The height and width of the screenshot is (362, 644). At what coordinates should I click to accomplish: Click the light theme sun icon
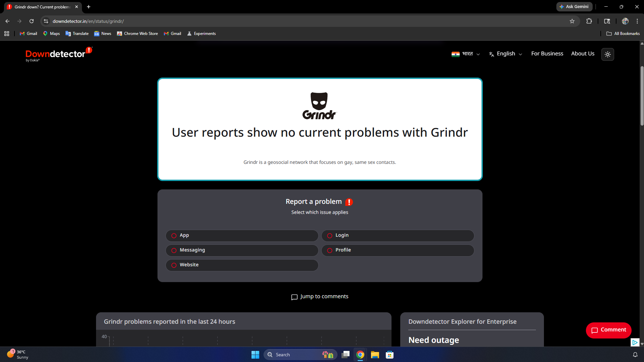pos(607,54)
